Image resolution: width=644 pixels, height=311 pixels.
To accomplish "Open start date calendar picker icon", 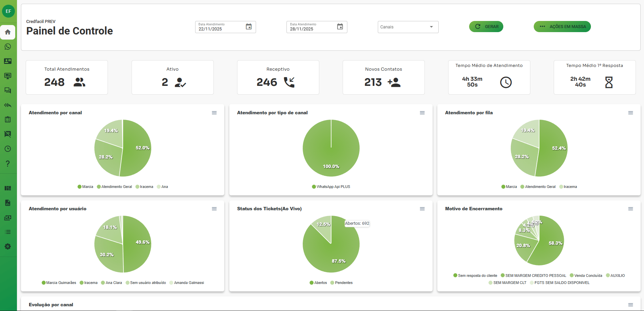I will [249, 27].
